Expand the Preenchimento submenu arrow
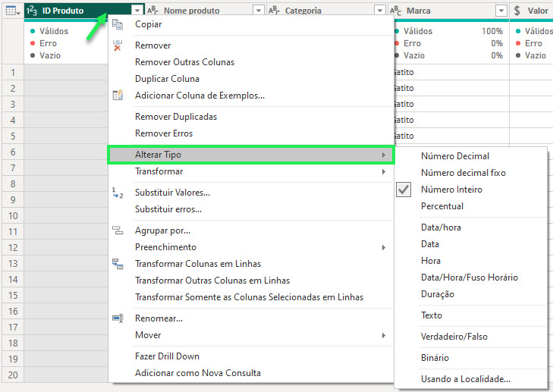 (x=384, y=247)
